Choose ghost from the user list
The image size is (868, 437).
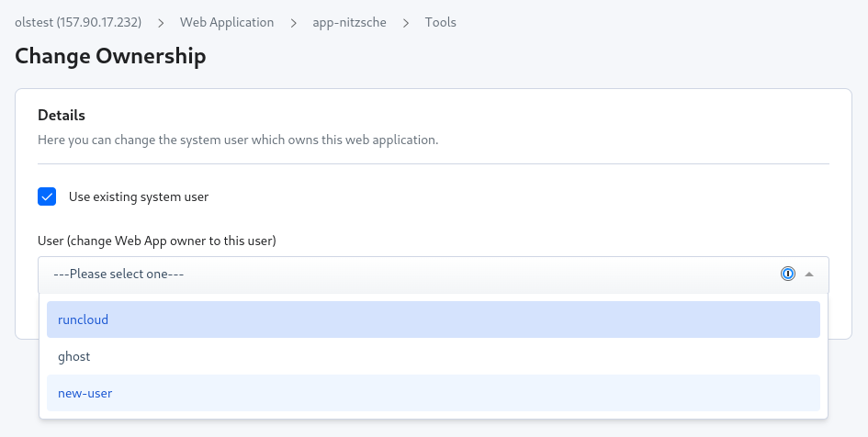point(434,356)
